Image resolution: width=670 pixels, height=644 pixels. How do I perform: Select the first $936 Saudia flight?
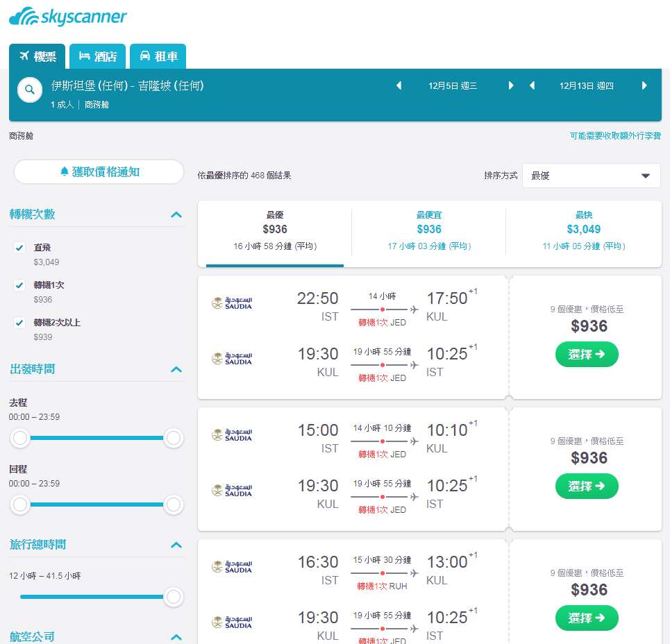pos(587,354)
